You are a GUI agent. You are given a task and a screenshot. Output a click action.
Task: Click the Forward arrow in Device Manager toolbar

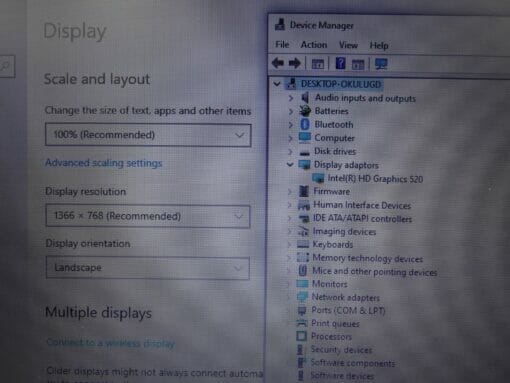[294, 63]
